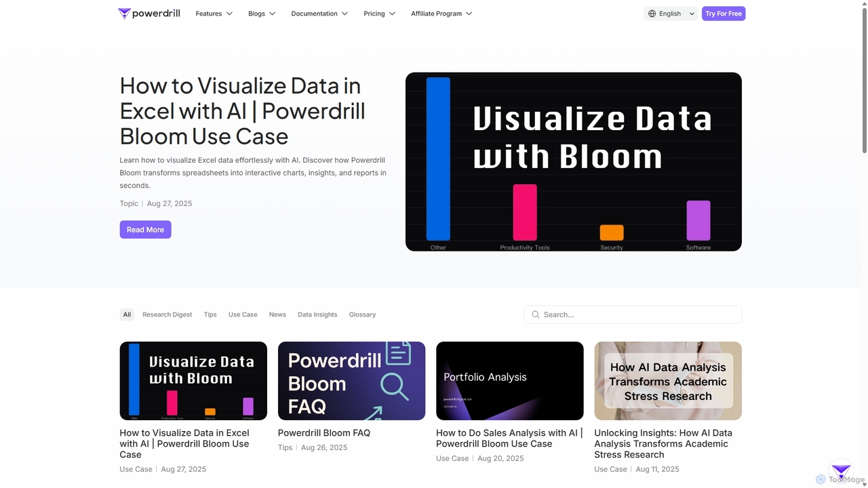This screenshot has height=488, width=868.
Task: Open the Sales Analysis article title
Action: (509, 439)
